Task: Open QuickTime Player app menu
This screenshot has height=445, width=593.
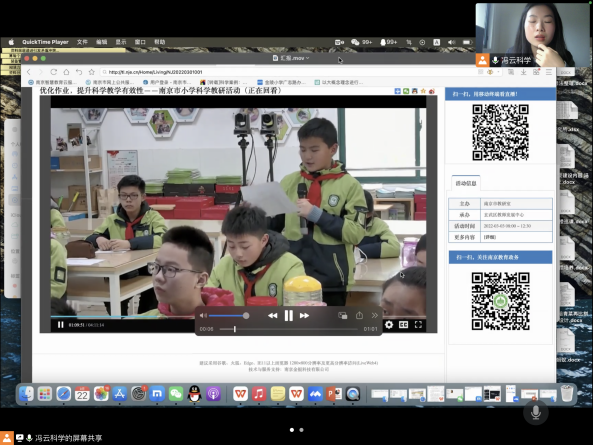Action: tap(45, 42)
